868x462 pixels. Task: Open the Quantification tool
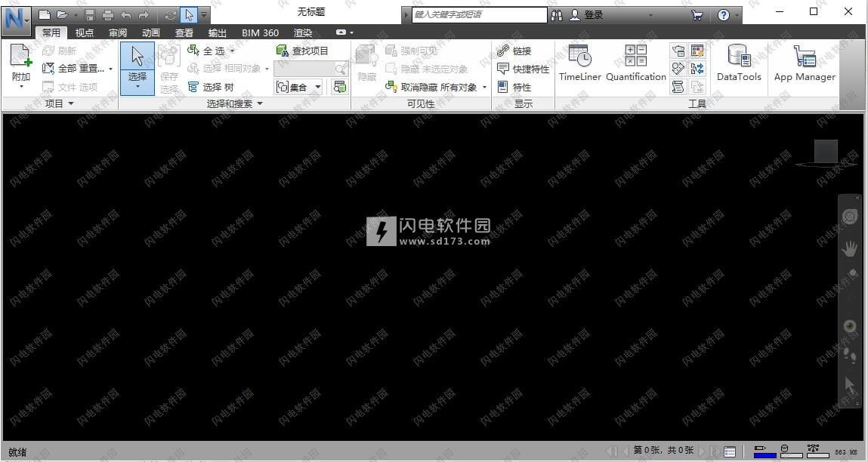(x=635, y=63)
